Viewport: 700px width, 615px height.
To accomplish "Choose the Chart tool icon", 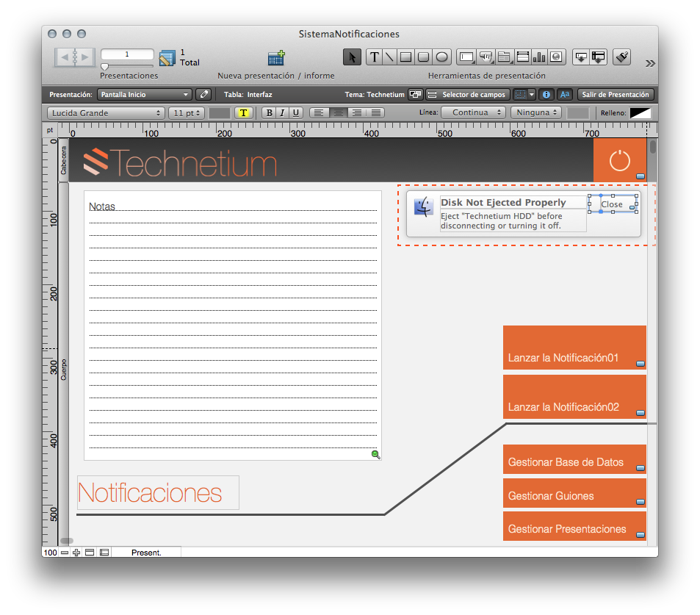I will click(x=539, y=57).
